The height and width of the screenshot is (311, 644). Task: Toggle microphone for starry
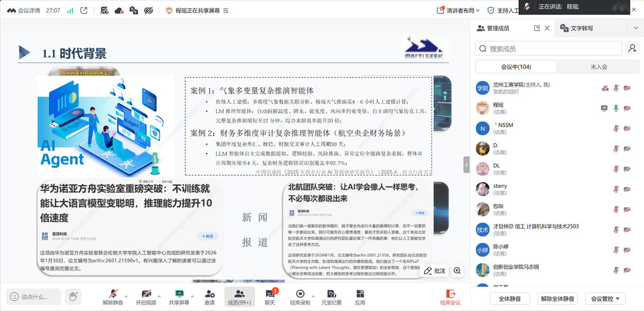tap(616, 189)
